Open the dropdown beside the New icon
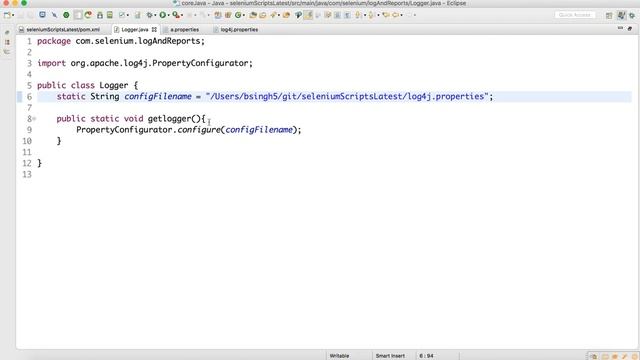 coord(13,15)
